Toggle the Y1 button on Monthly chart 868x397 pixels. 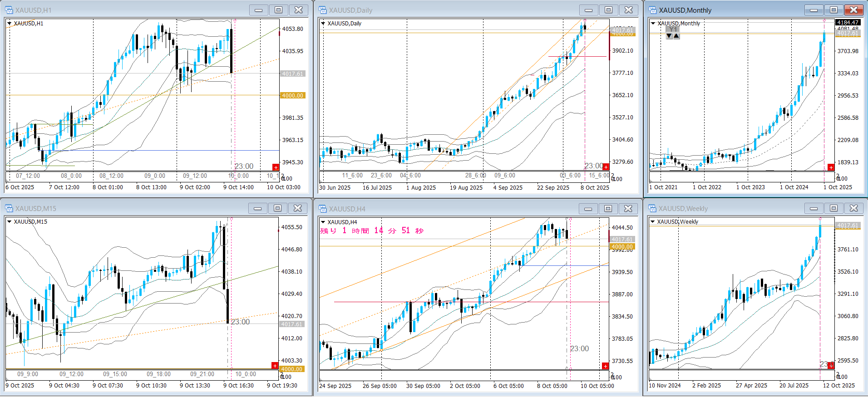pyautogui.click(x=673, y=29)
